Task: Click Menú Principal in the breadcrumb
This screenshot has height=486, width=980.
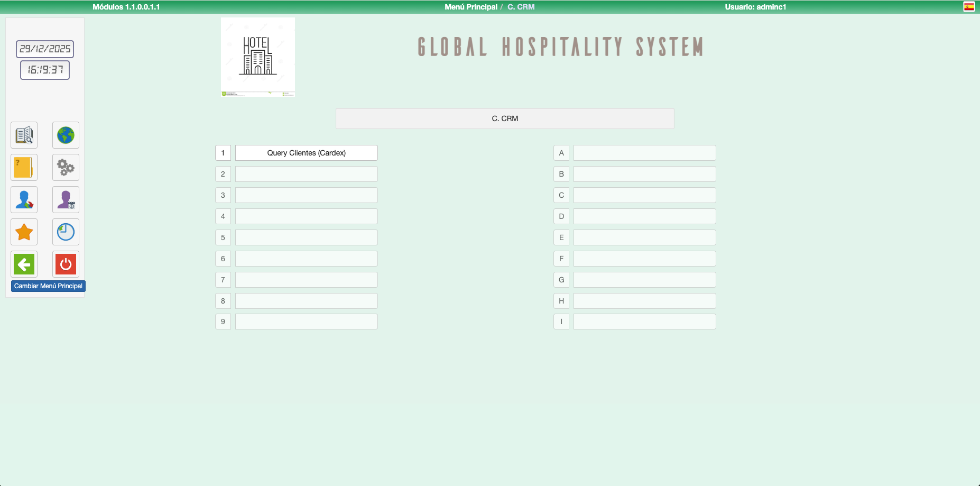Action: tap(470, 7)
